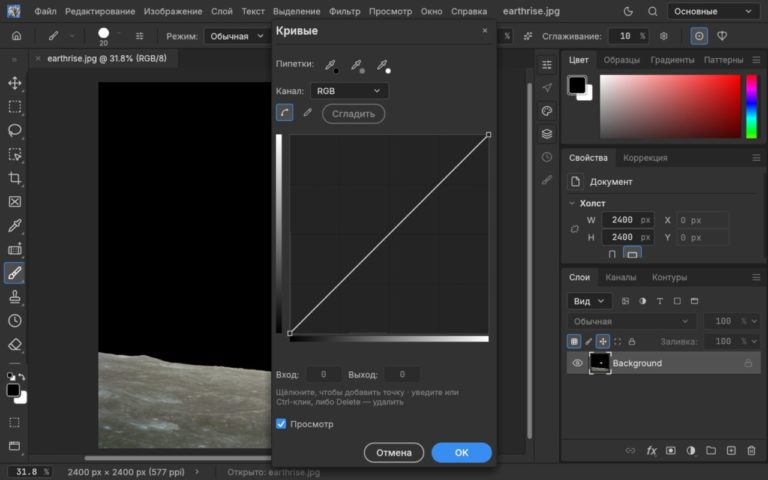Select the Rectangular Marquee tool
Image resolution: width=768 pixels, height=480 pixels.
[x=15, y=107]
